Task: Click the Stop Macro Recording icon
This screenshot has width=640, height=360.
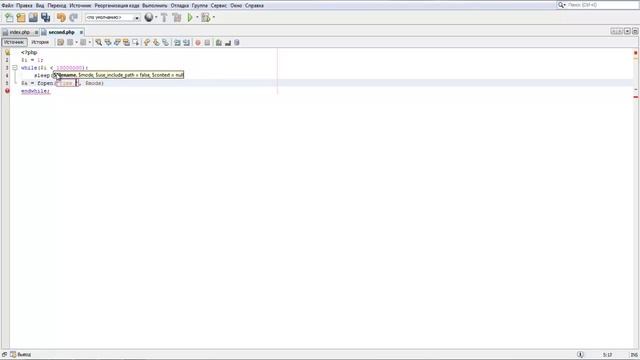Action: [207, 42]
